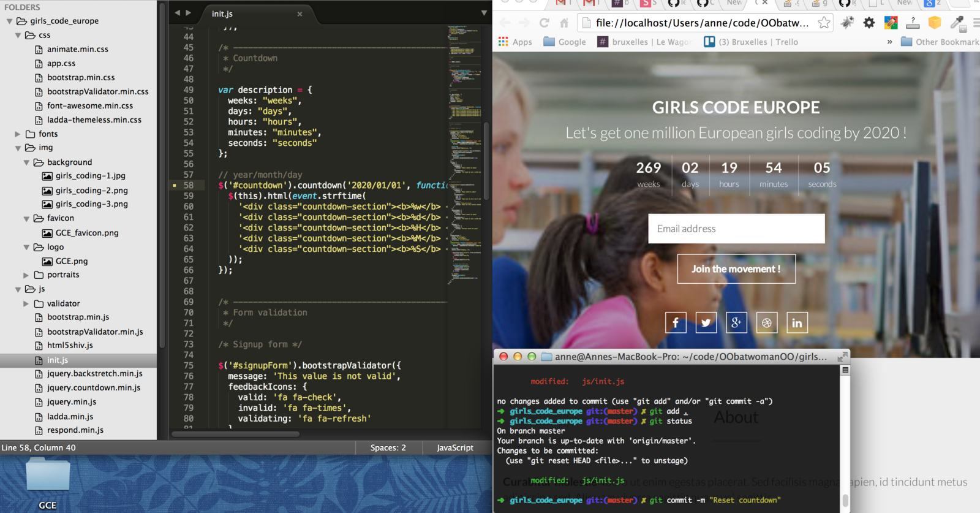Collapse the favicon folder
The width and height of the screenshot is (980, 513).
point(26,219)
